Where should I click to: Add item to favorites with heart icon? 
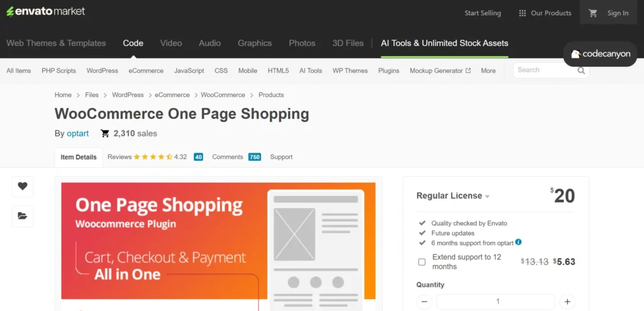pyautogui.click(x=23, y=186)
